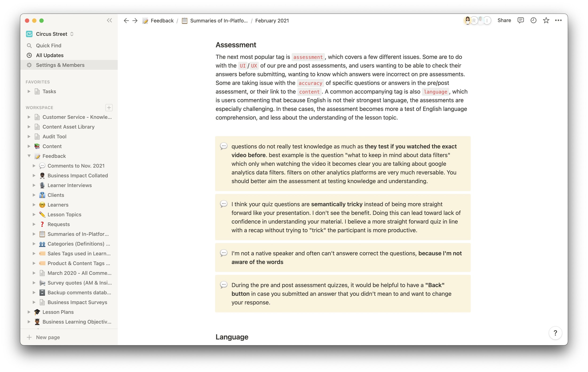Go forward using the right arrow
The height and width of the screenshot is (372, 588).
[x=135, y=20]
